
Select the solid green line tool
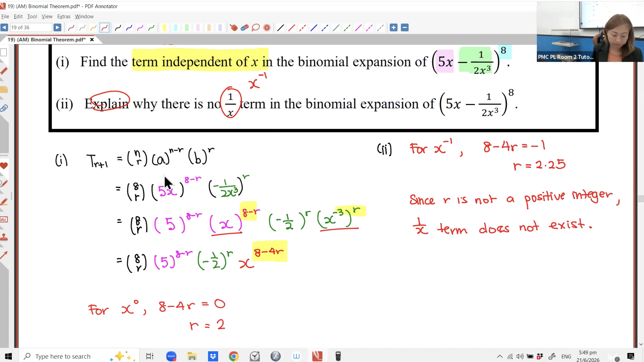pos(336,27)
